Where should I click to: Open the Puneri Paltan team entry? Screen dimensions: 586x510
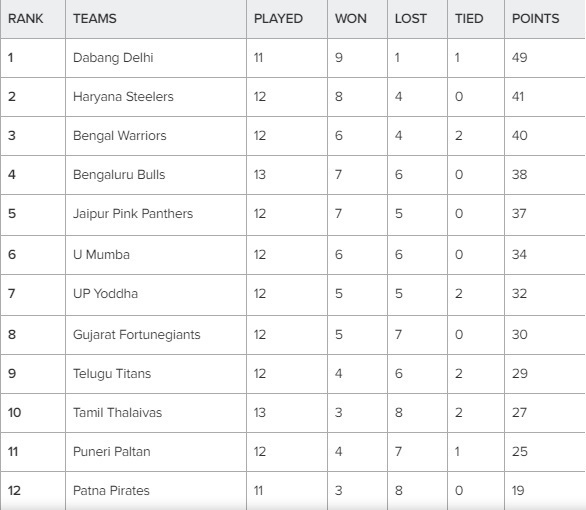click(111, 451)
